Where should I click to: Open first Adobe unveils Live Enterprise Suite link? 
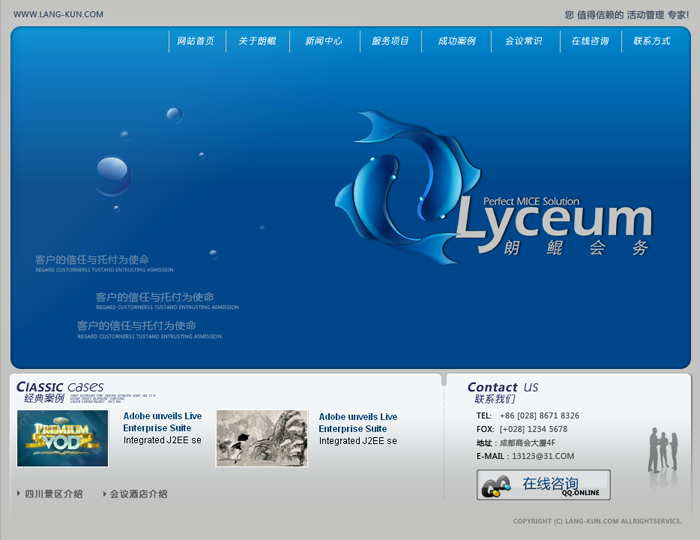tap(162, 422)
